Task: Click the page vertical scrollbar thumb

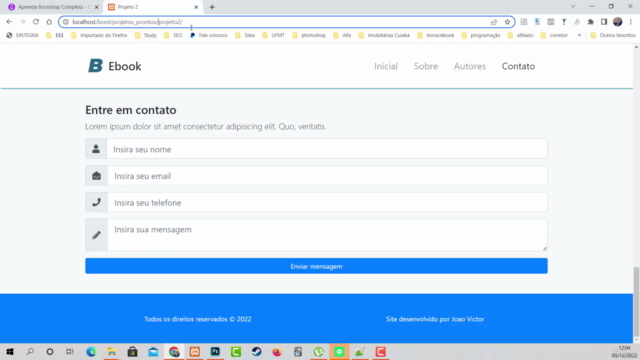Action: point(636,301)
